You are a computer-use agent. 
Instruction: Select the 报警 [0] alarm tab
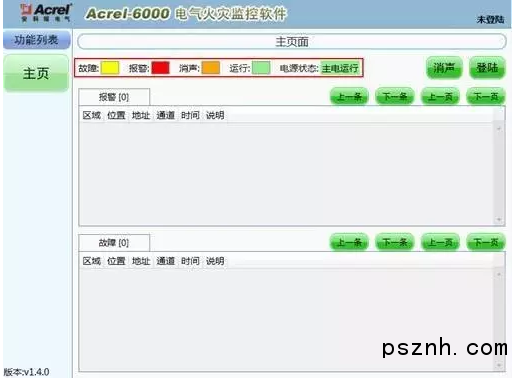pos(114,97)
